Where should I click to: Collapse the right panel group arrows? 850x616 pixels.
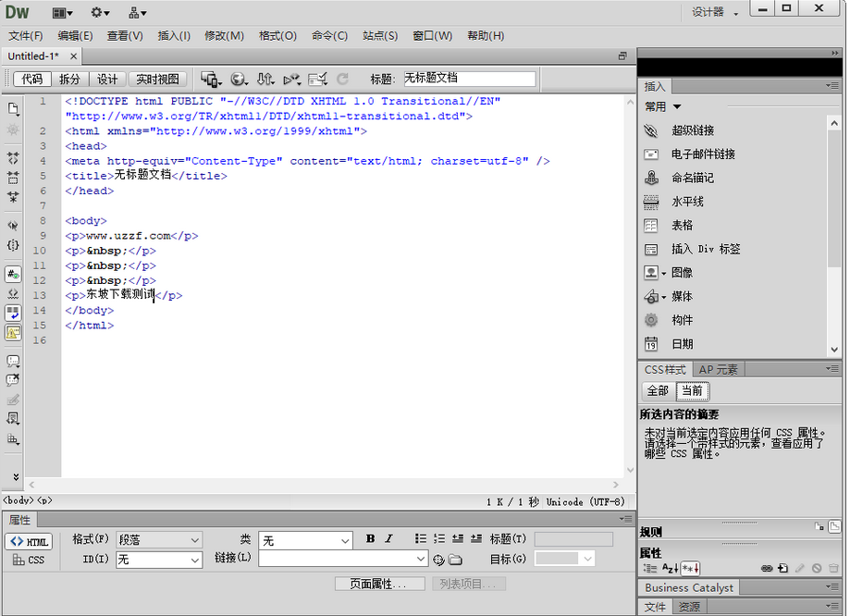[x=835, y=53]
